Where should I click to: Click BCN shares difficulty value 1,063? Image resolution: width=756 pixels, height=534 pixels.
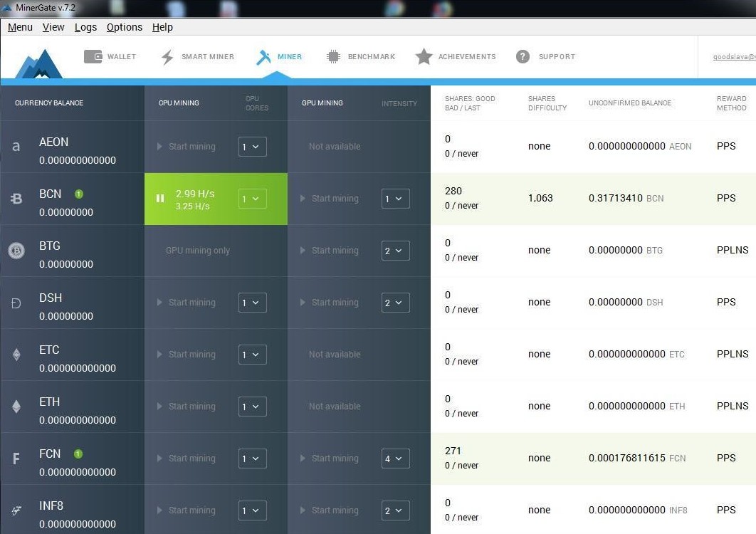click(540, 198)
